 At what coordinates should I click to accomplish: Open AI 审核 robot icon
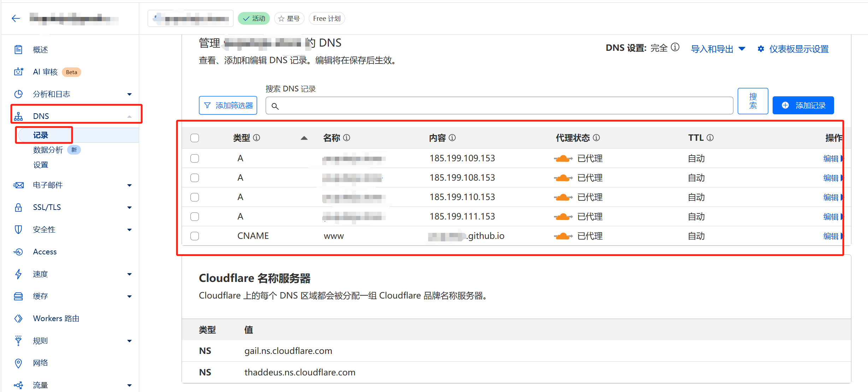tap(18, 72)
